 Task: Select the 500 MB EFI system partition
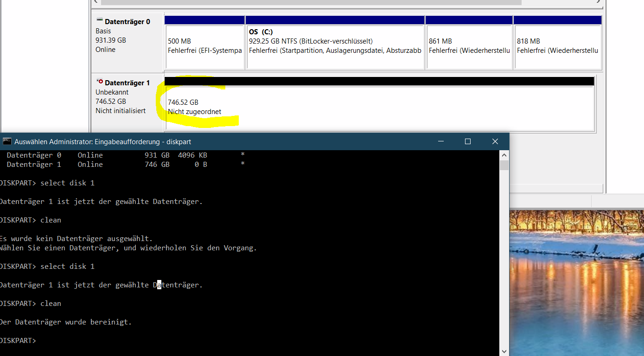coord(204,43)
